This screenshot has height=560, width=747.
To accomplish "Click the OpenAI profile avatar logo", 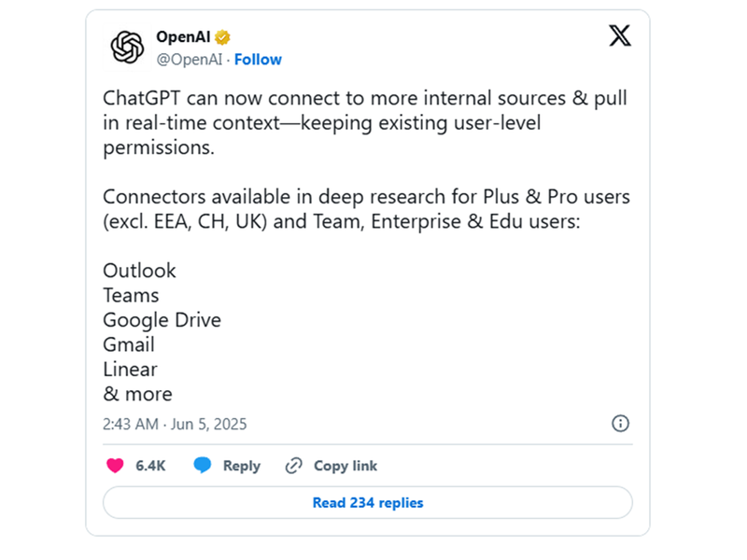I will [128, 48].
